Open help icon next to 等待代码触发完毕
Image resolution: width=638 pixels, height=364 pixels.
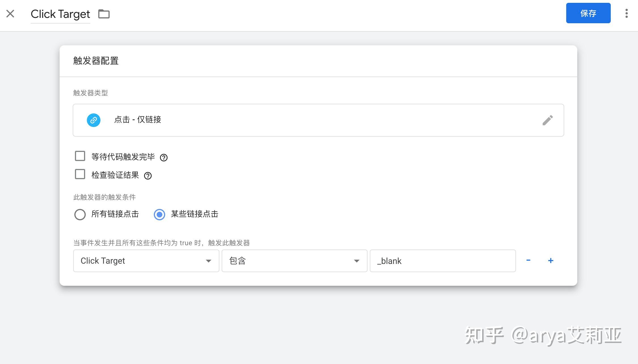coord(164,158)
